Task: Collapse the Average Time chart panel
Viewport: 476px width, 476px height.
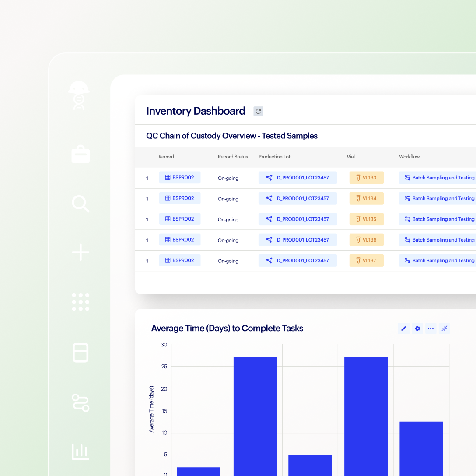Action: coord(444,328)
